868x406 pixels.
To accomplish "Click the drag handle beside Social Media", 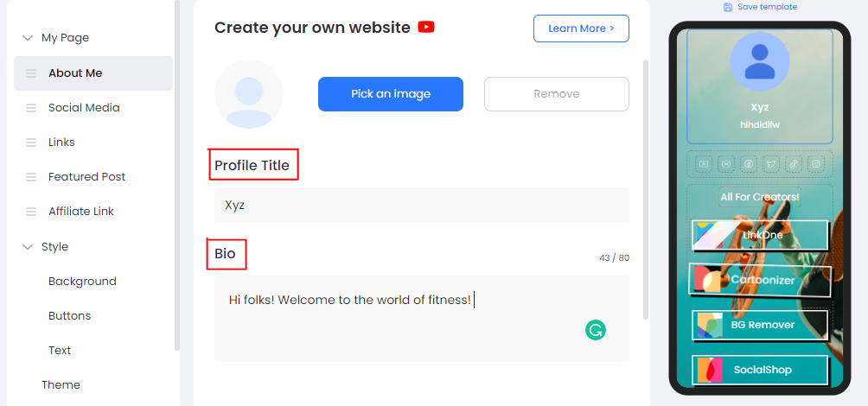I will point(31,108).
